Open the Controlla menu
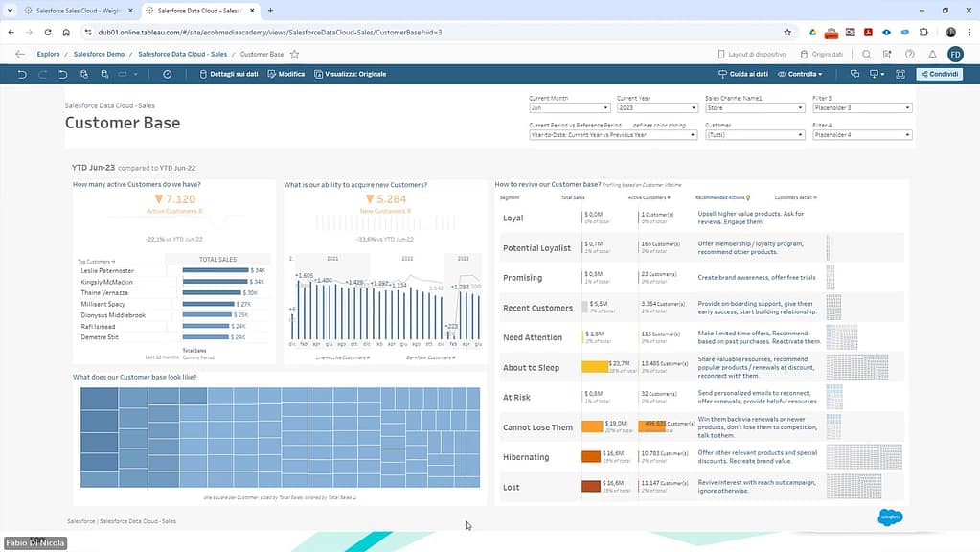This screenshot has height=552, width=980. point(800,74)
